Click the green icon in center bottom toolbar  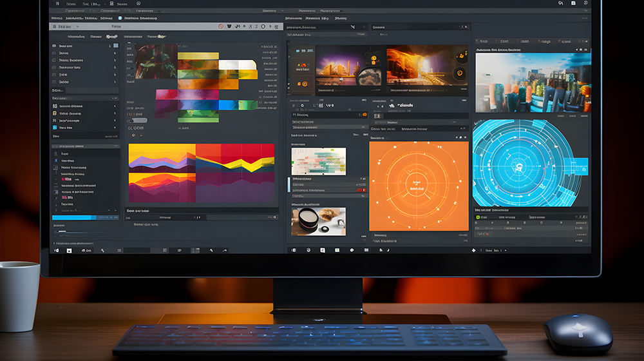[336, 249]
